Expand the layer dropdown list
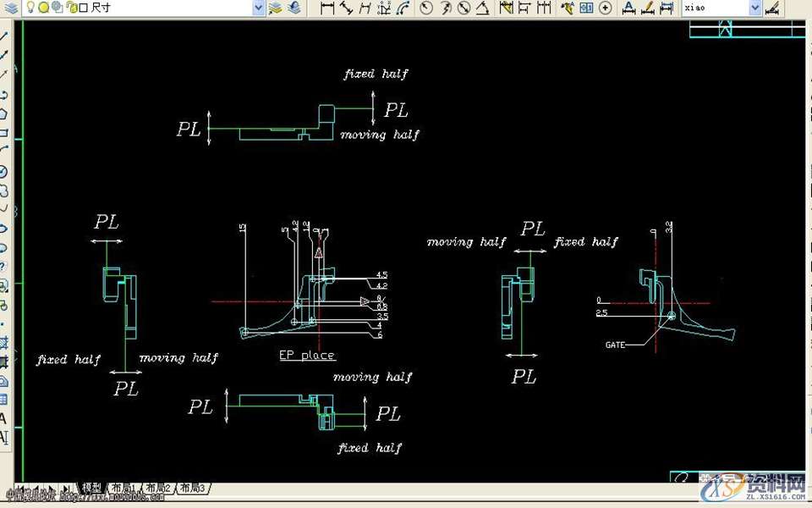812x508 pixels. point(259,8)
